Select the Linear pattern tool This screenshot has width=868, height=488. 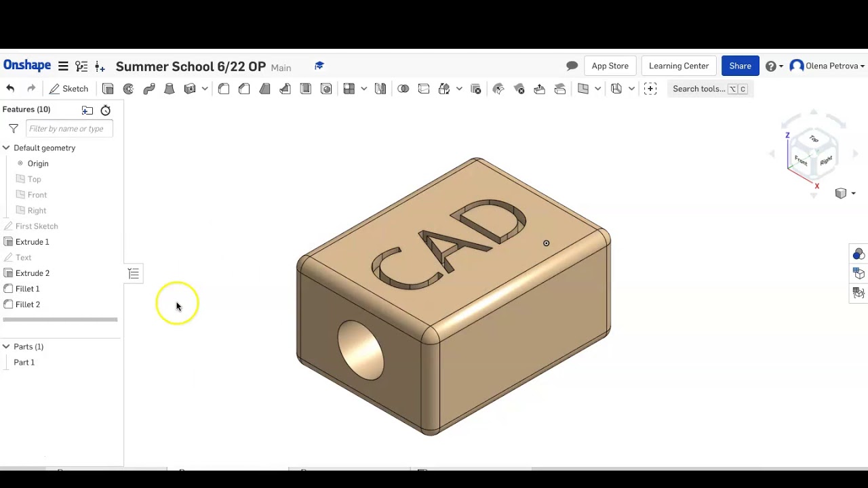coord(349,89)
